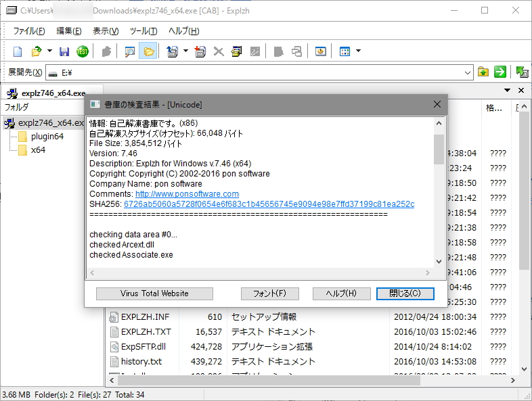Screen dimensions: 532x401
Task: Close the 書庫の検査結果 dialog
Action: coord(437,104)
